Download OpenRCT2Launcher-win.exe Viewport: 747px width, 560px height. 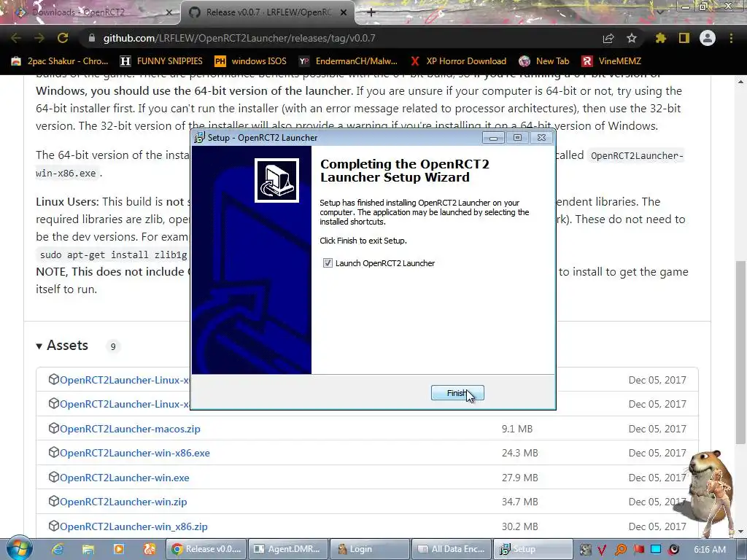pos(124,478)
